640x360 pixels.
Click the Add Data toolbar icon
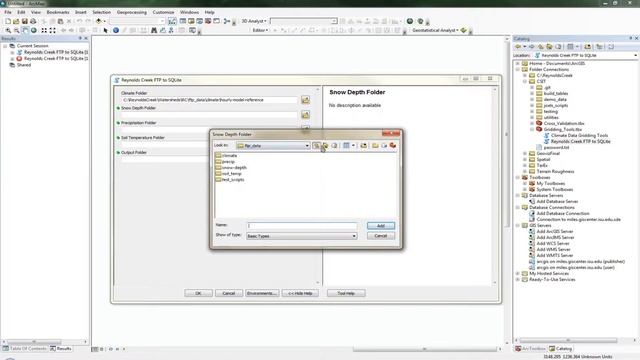99,21
